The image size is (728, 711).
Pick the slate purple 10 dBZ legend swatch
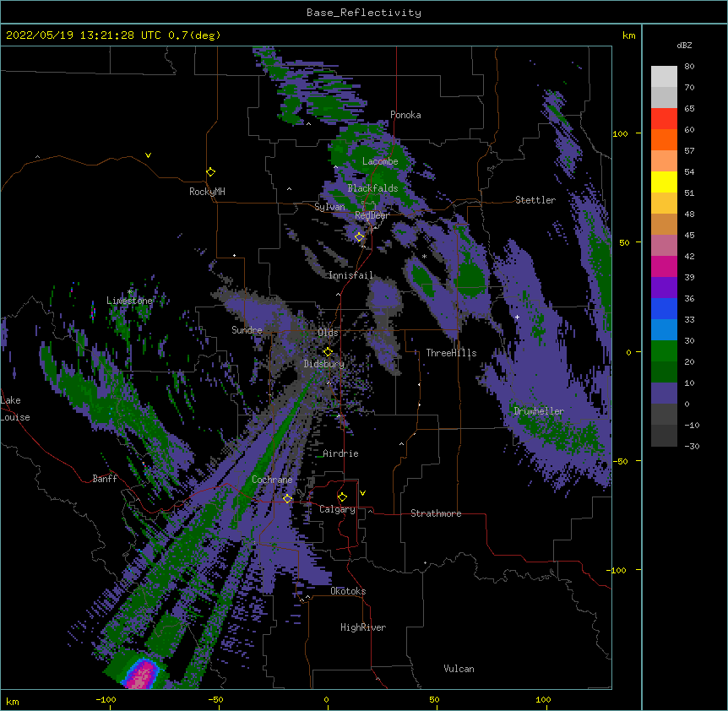664,393
